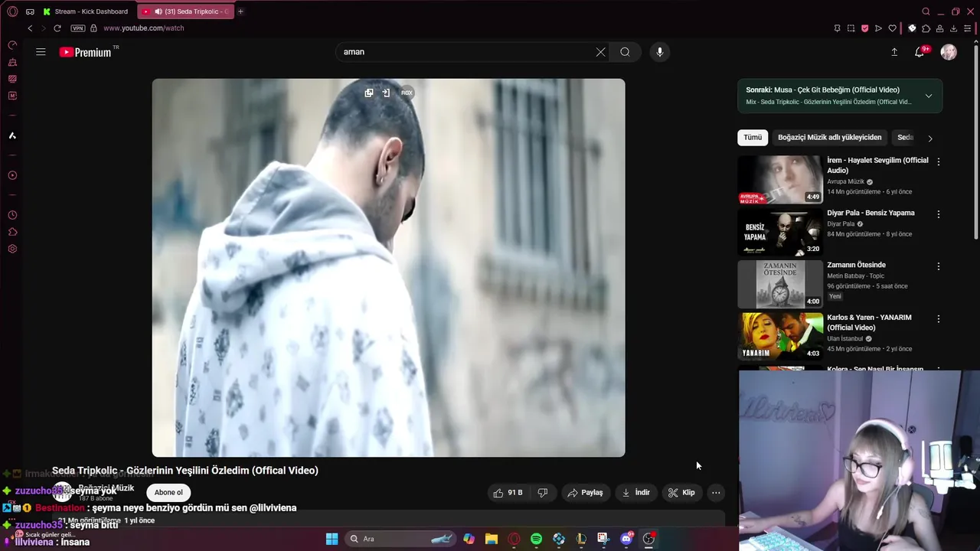Open the sidebar Settings gear icon
Screen dimensions: 980x551
(12, 249)
